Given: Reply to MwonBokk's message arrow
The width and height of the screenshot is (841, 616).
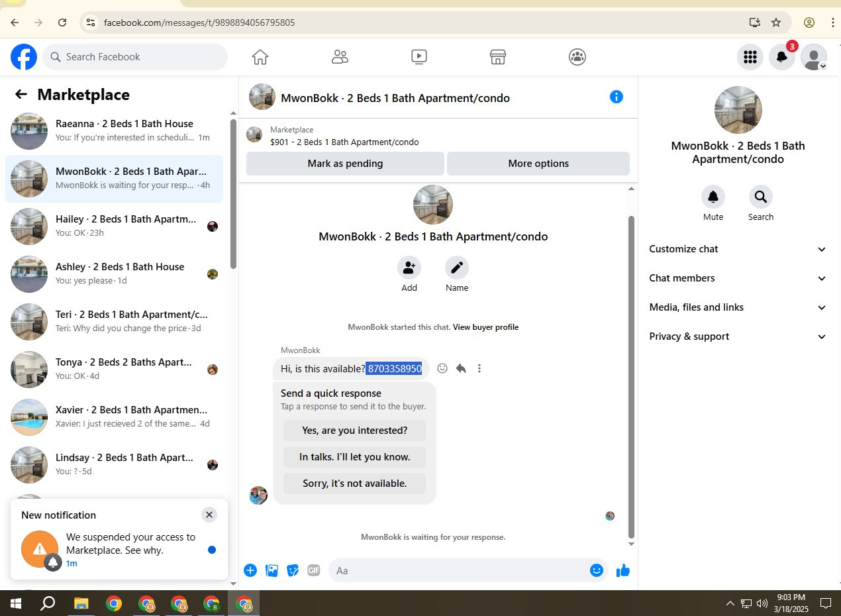Looking at the screenshot, I should click(x=461, y=368).
